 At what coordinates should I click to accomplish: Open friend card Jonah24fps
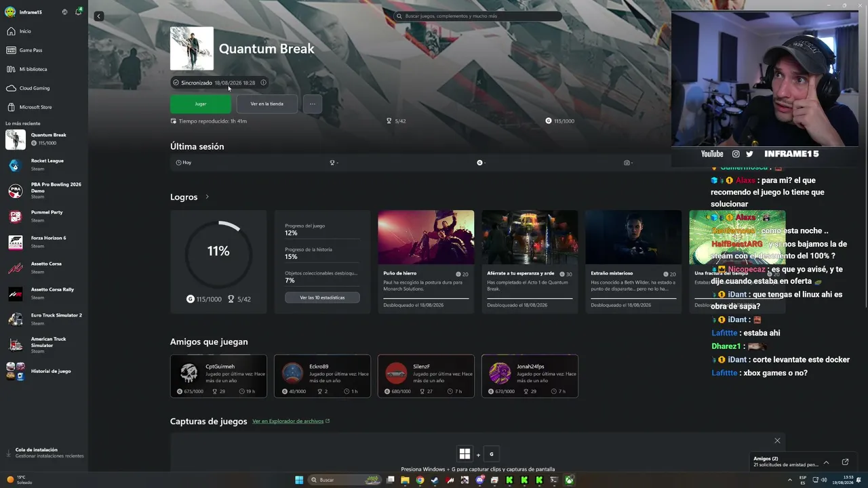(x=530, y=376)
